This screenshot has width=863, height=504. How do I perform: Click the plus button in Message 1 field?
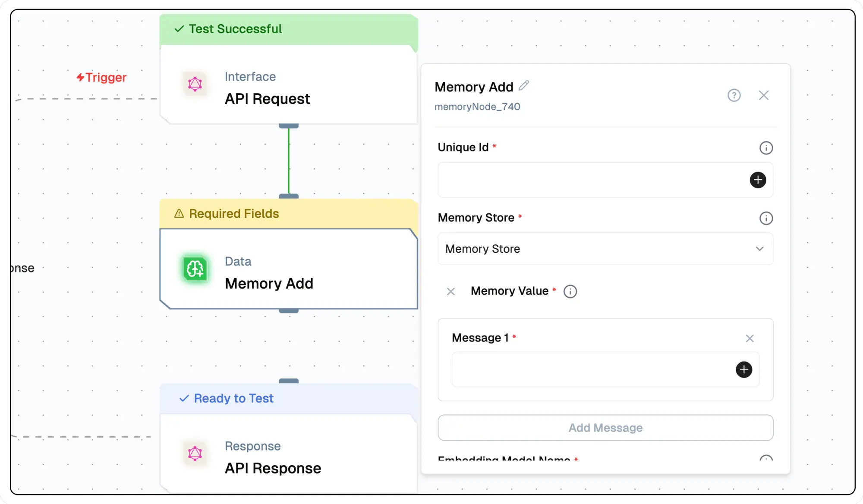(743, 369)
